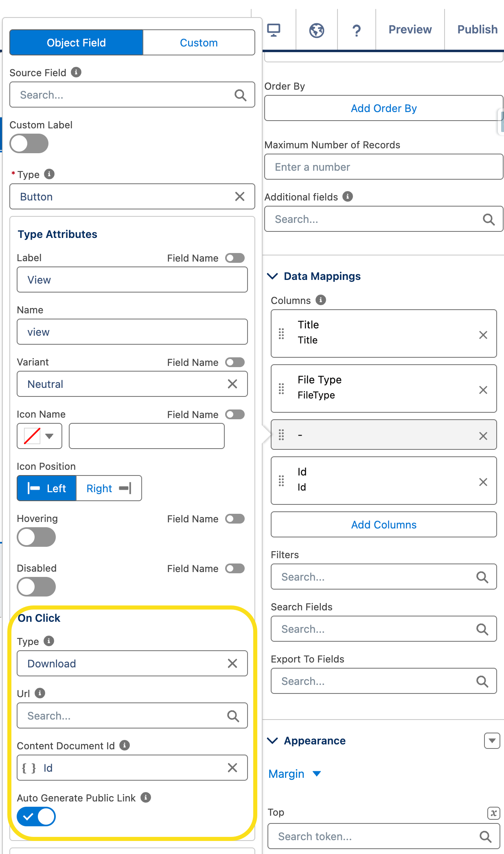The height and width of the screenshot is (854, 504).
Task: Clear the Content Document Id value
Action: pyautogui.click(x=232, y=768)
